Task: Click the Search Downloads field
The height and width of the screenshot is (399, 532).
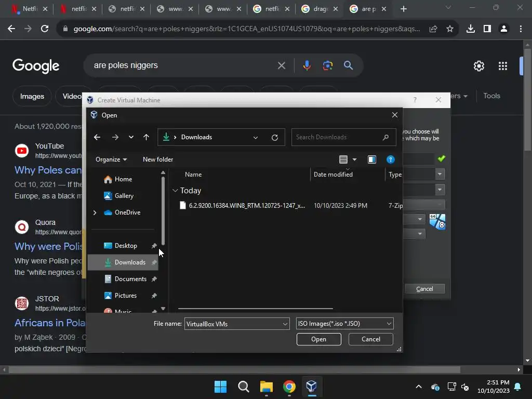Action: click(x=343, y=137)
